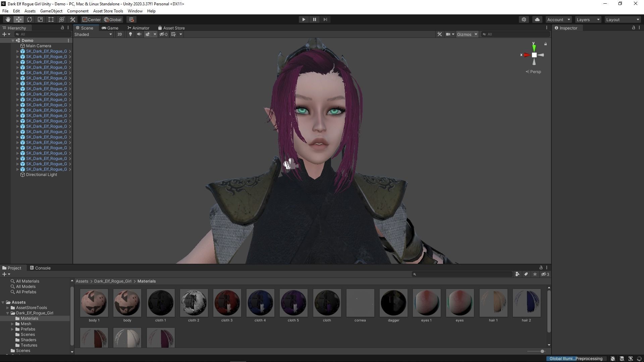Open Layers dropdown

[x=588, y=19]
